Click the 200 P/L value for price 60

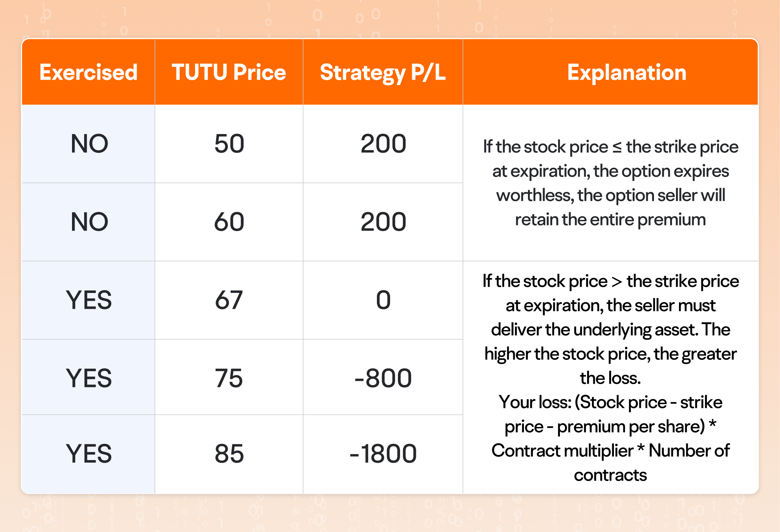383,222
